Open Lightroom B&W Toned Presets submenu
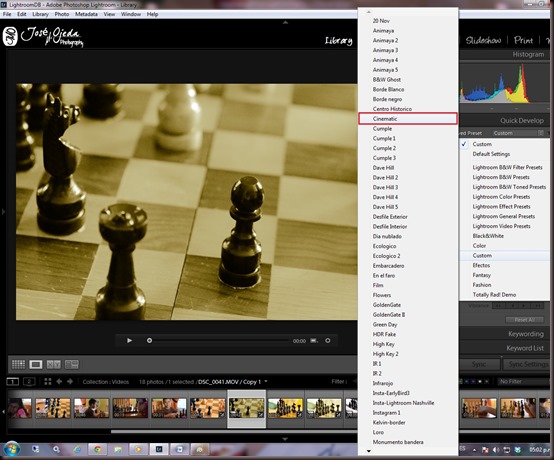 [505, 187]
